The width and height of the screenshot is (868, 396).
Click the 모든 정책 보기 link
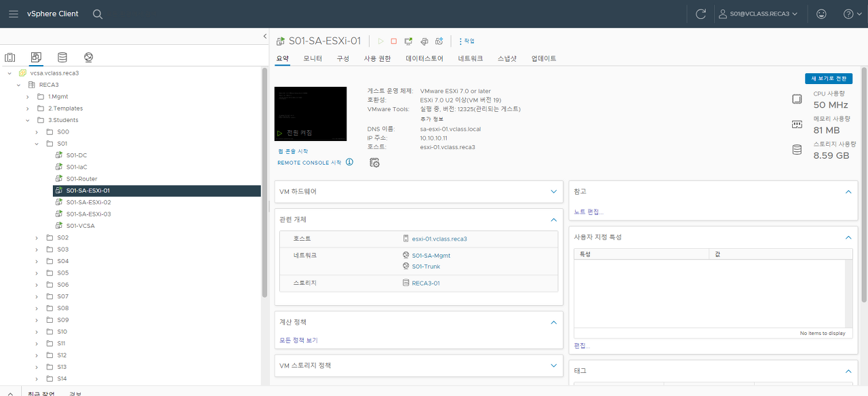pyautogui.click(x=298, y=340)
